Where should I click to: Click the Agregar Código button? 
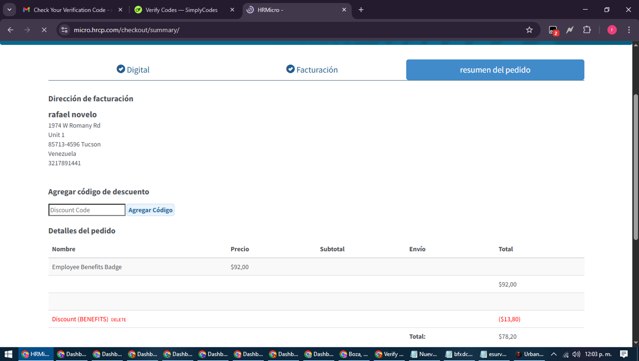(x=150, y=210)
